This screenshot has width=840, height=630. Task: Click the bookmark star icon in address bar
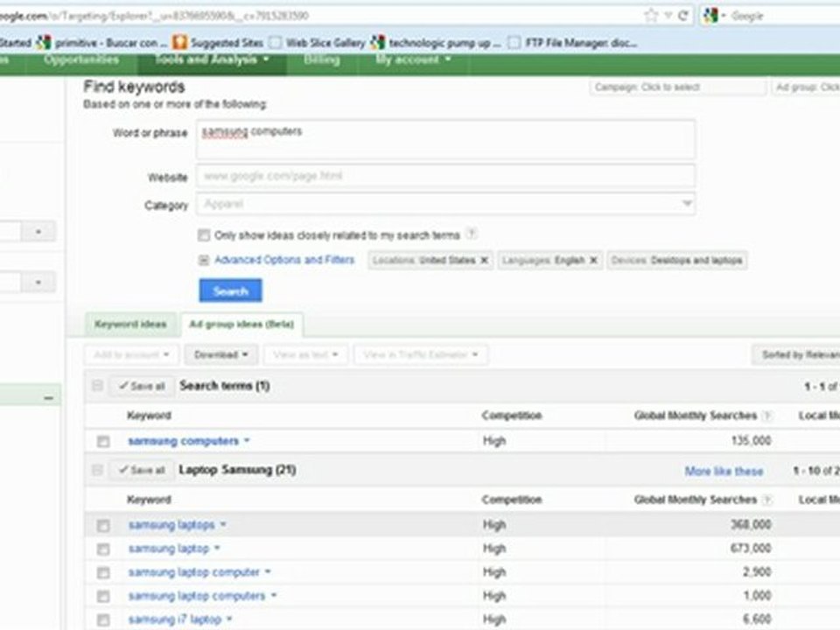(x=651, y=16)
